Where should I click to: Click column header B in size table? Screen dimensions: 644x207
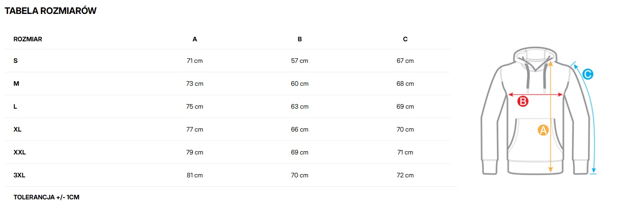300,39
